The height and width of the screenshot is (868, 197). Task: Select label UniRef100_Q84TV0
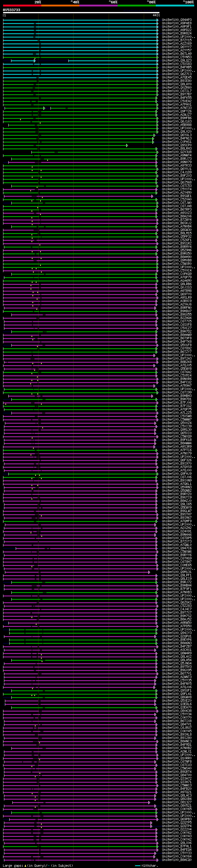click(177, 775)
